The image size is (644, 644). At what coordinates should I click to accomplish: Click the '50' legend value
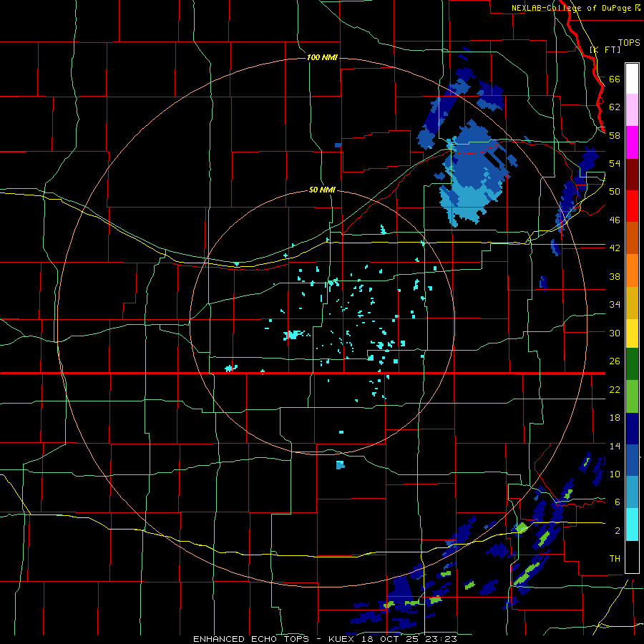(615, 191)
